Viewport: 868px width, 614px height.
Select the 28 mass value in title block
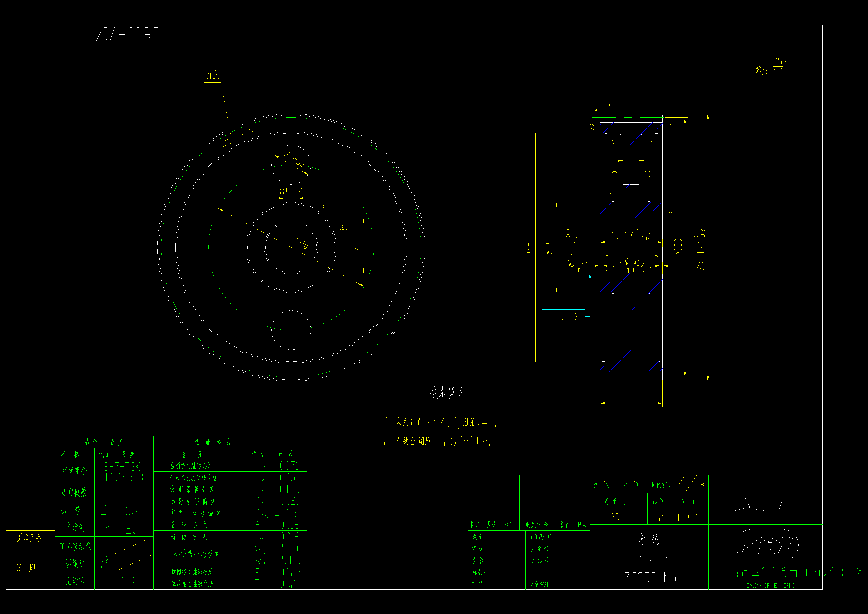(615, 517)
